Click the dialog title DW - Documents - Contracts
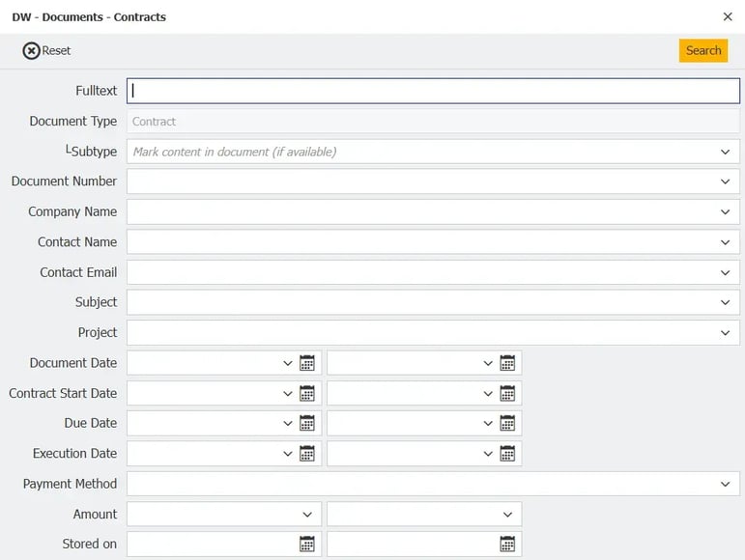 coord(89,17)
